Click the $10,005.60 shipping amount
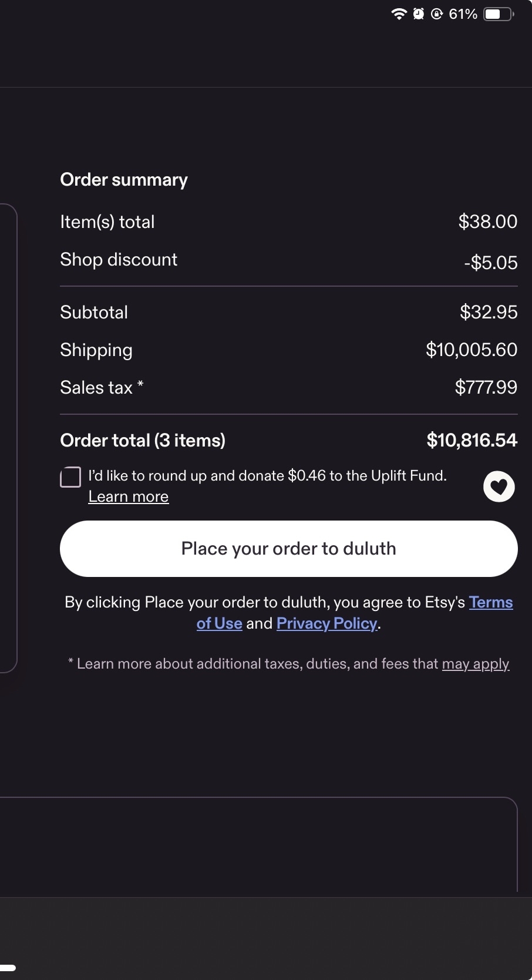The image size is (532, 980). point(472,350)
